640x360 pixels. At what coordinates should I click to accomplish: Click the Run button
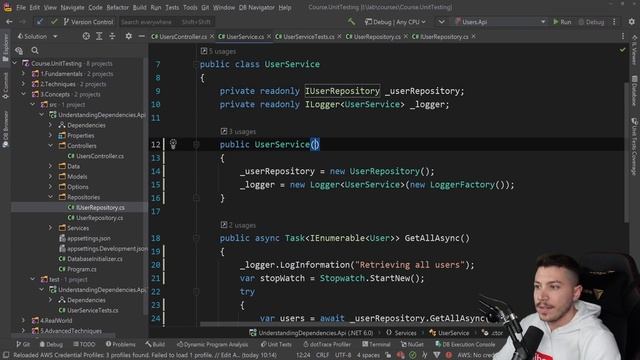point(562,22)
